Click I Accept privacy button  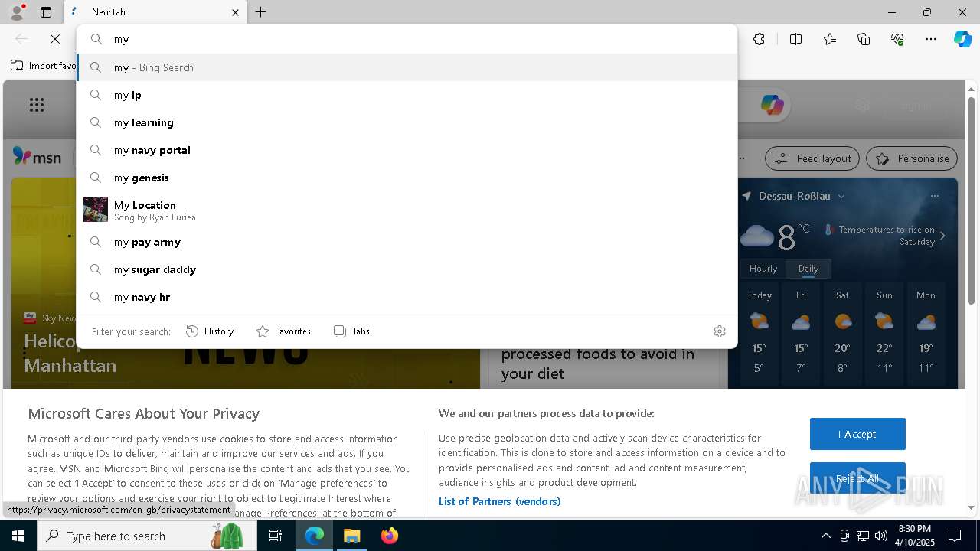(x=857, y=434)
